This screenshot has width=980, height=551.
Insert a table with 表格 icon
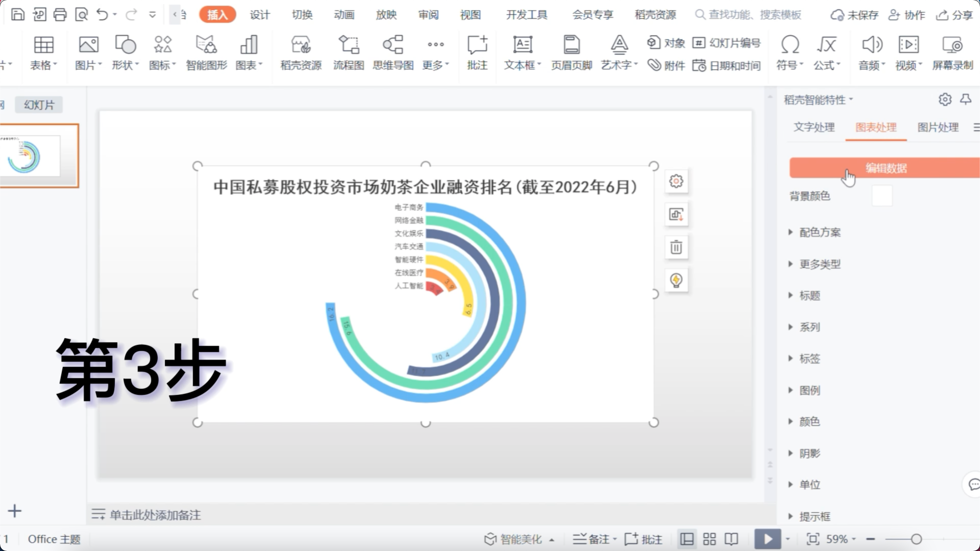pyautogui.click(x=43, y=53)
